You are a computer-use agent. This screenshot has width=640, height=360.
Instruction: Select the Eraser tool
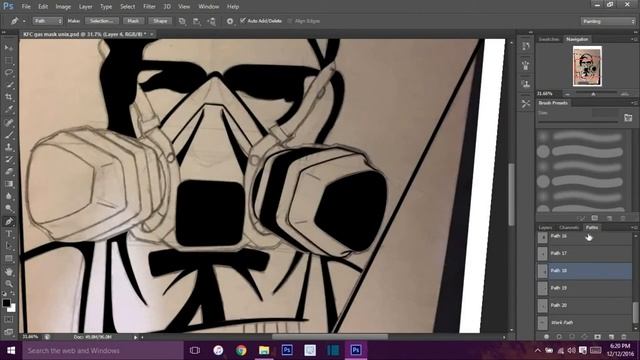9,171
